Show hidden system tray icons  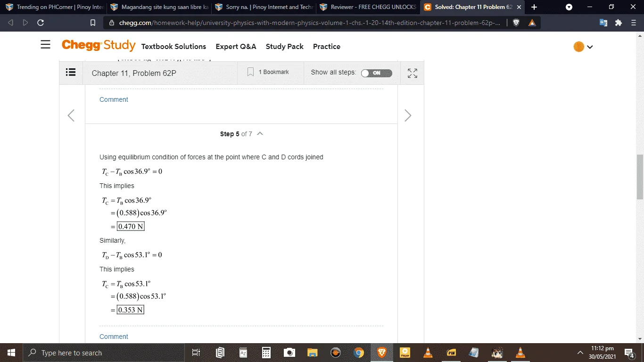click(580, 353)
